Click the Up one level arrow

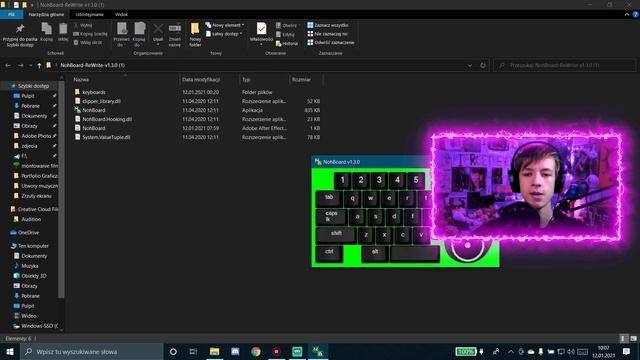coord(39,65)
